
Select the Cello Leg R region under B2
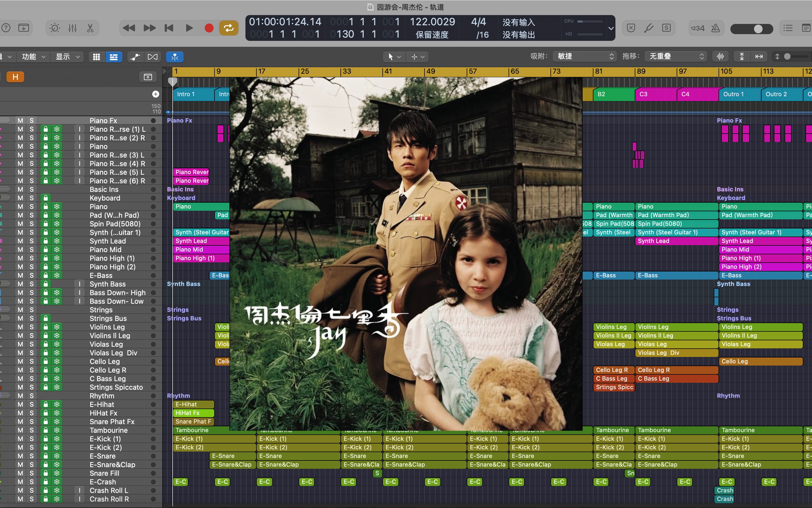click(614, 370)
